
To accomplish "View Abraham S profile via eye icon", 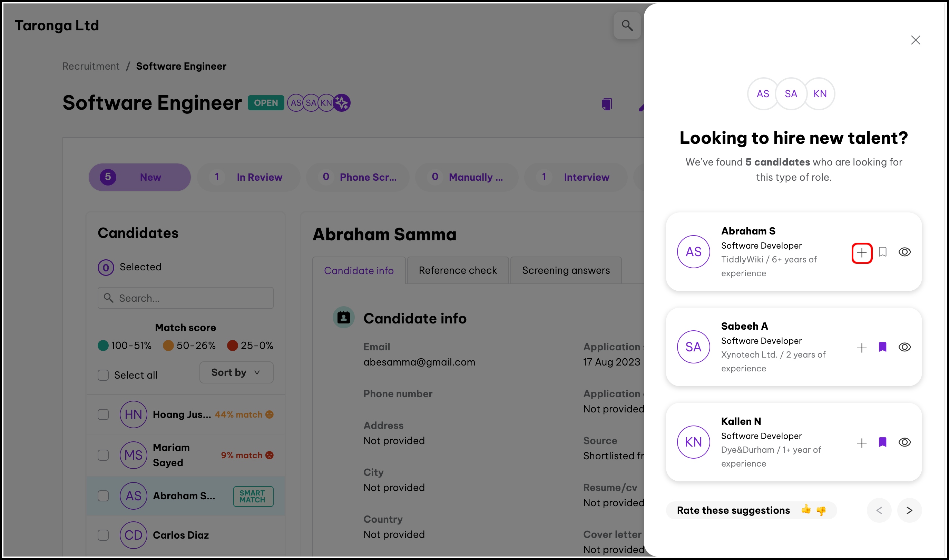I will tap(904, 252).
